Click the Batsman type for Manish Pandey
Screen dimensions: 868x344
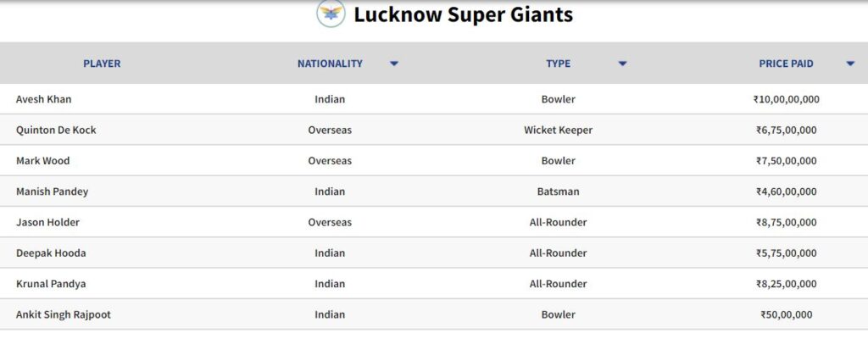(x=558, y=191)
